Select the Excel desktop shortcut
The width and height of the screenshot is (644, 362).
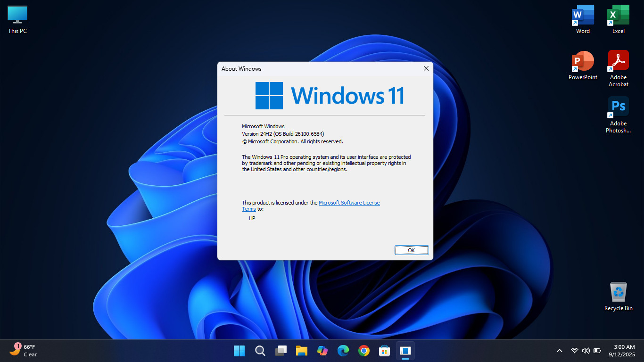(618, 20)
